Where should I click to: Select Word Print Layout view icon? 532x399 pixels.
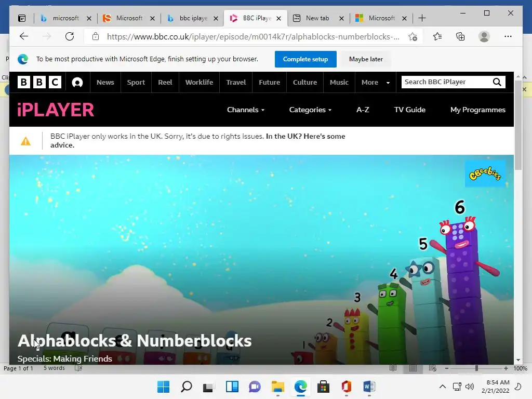413,368
